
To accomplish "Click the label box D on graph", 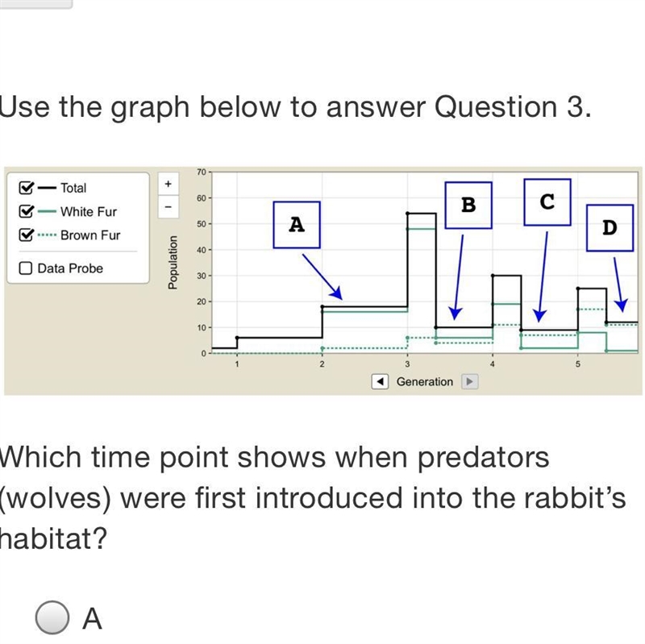I will (x=610, y=228).
